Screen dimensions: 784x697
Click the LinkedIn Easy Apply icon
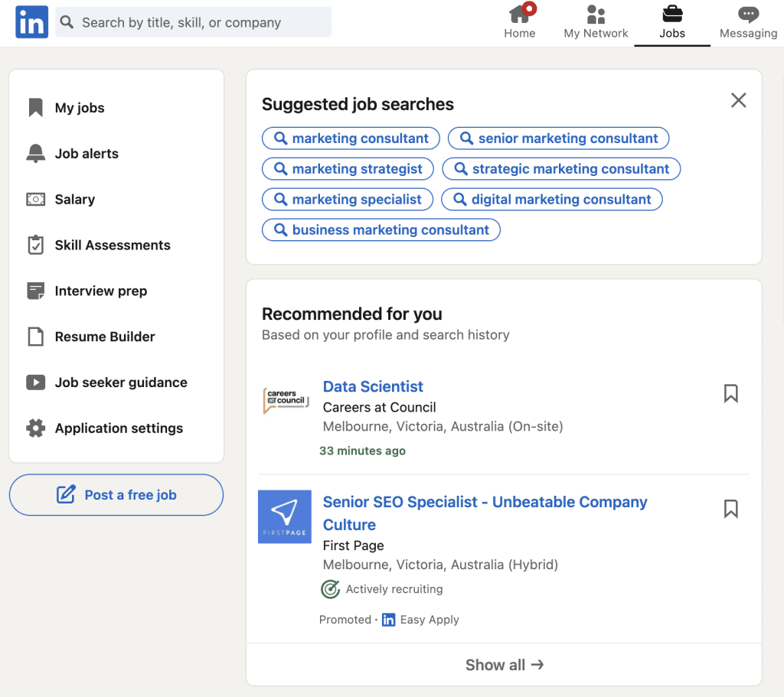388,620
